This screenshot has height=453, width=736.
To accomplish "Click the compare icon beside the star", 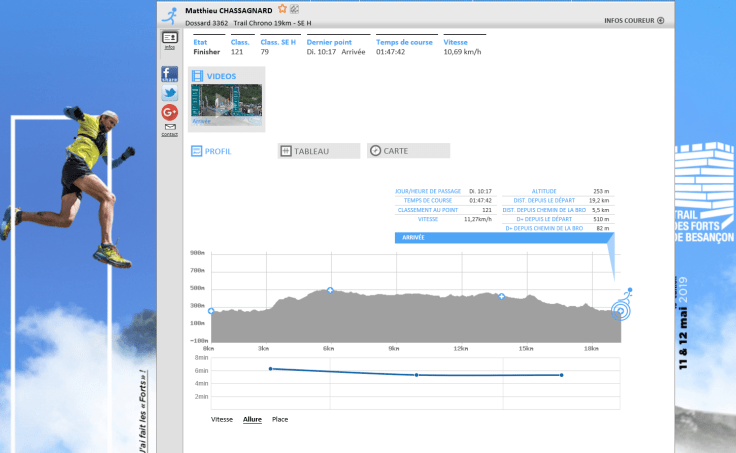I will click(x=294, y=9).
